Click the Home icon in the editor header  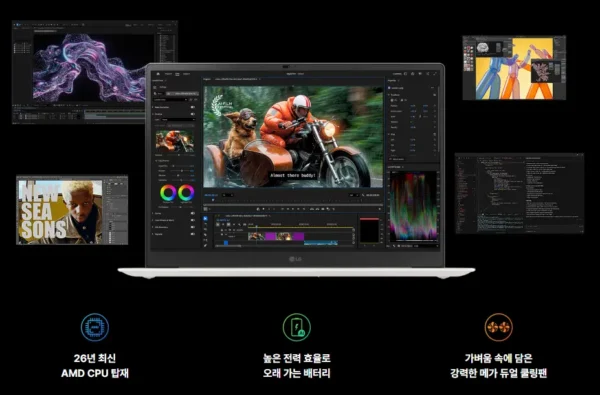coord(158,74)
